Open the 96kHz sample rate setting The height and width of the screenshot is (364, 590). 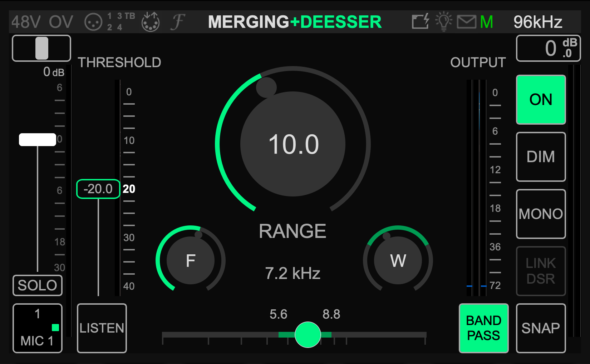tap(538, 22)
